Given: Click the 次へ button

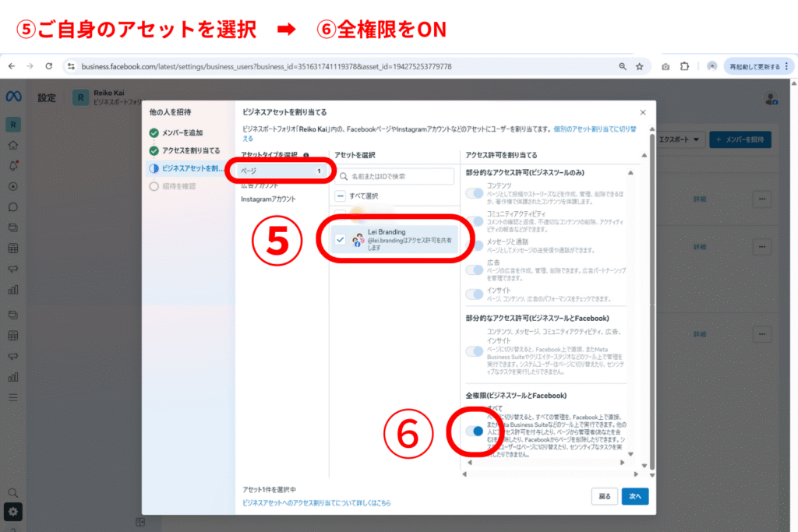Looking at the screenshot, I should tap(634, 495).
